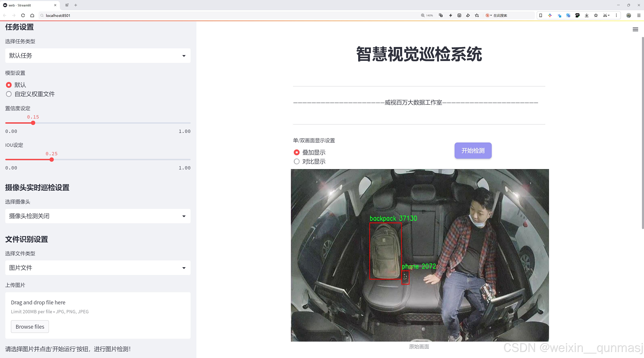Select 叠加显示 display mode
This screenshot has width=644, height=358.
[x=297, y=152]
